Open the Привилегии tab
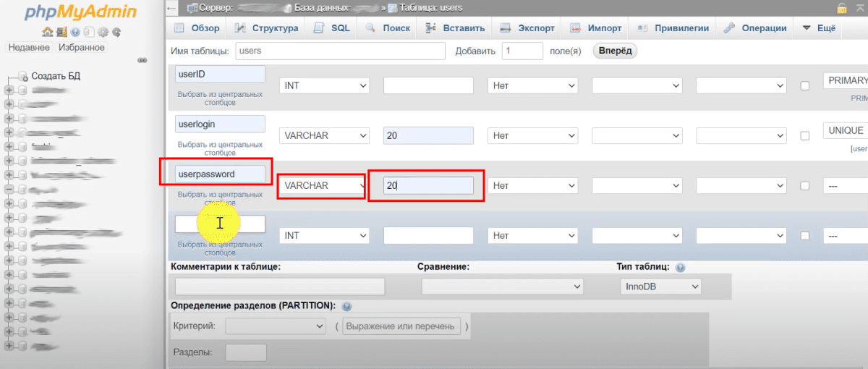The width and height of the screenshot is (868, 369). pyautogui.click(x=672, y=28)
